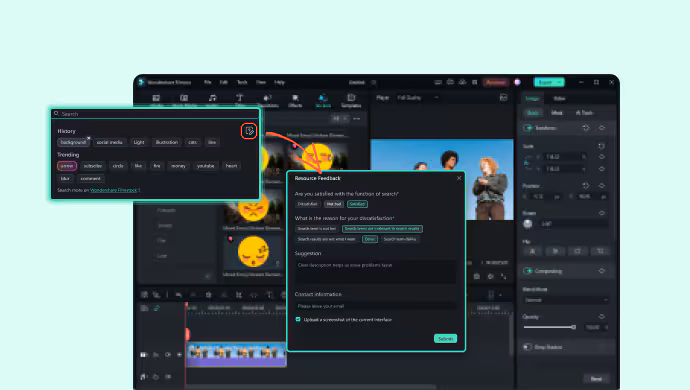Open the Export button dropdown arrow
690x390 pixels.
click(559, 82)
